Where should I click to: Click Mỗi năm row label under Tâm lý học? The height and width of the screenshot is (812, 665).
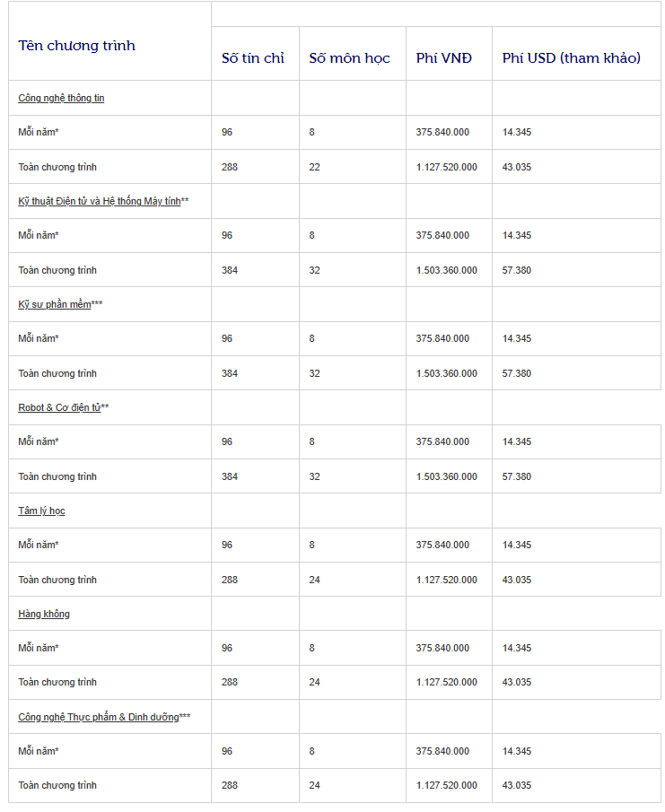[x=38, y=545]
